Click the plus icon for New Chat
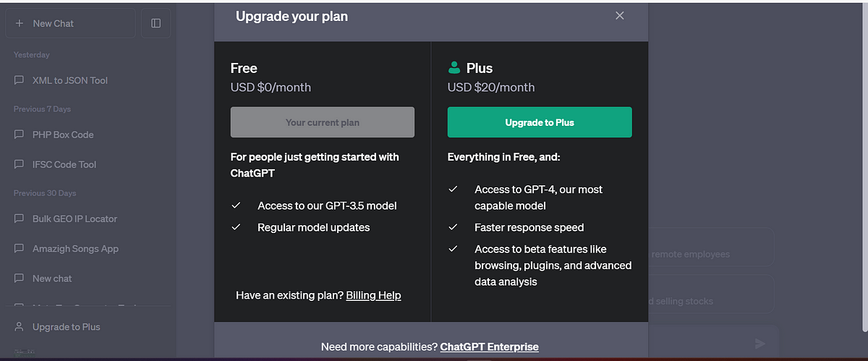This screenshot has height=361, width=868. click(20, 23)
